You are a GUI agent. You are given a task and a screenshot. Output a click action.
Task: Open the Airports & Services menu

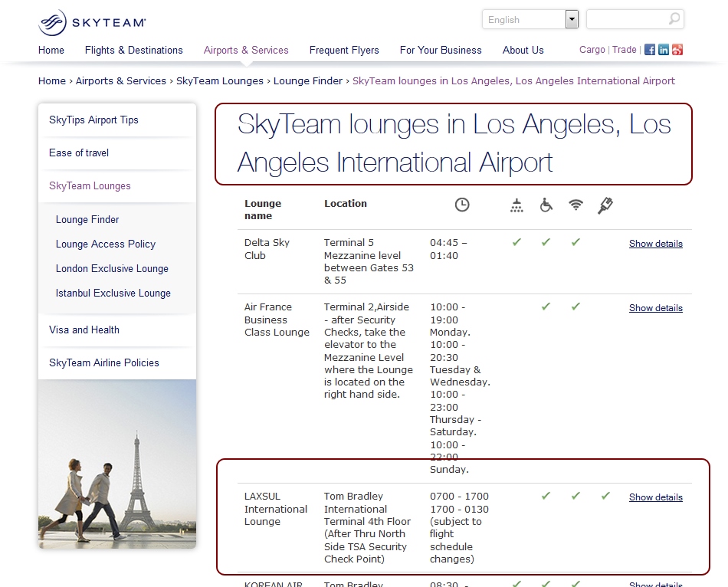(x=246, y=50)
